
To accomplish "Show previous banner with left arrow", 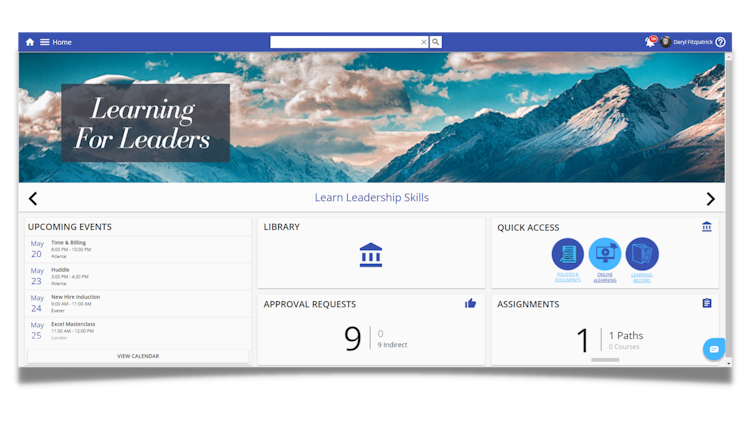I will 33,199.
